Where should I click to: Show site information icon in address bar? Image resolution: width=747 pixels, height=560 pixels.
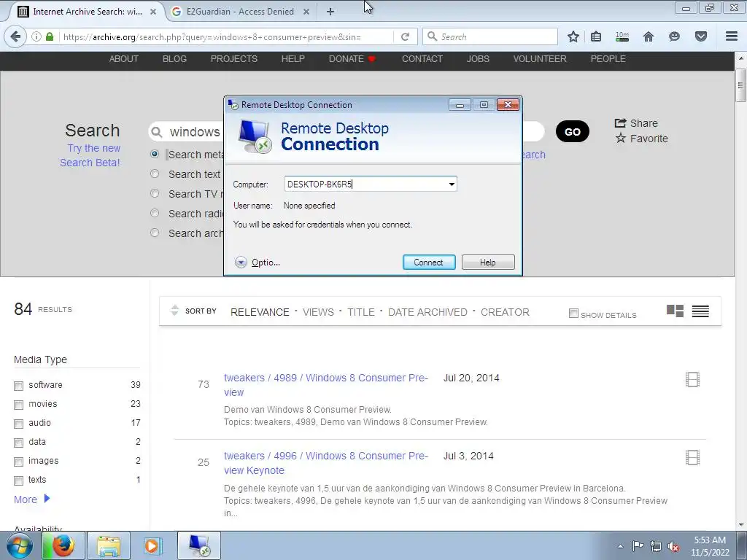[x=36, y=36]
